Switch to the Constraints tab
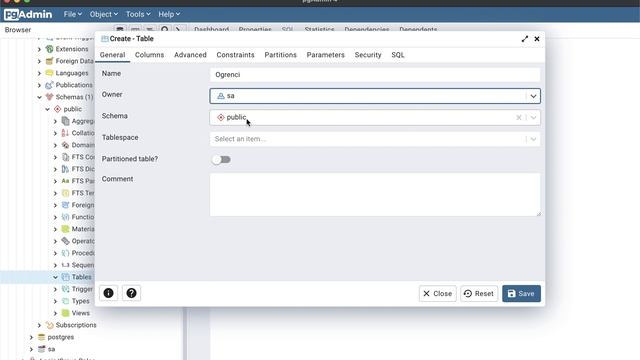The height and width of the screenshot is (360, 640). point(236,55)
